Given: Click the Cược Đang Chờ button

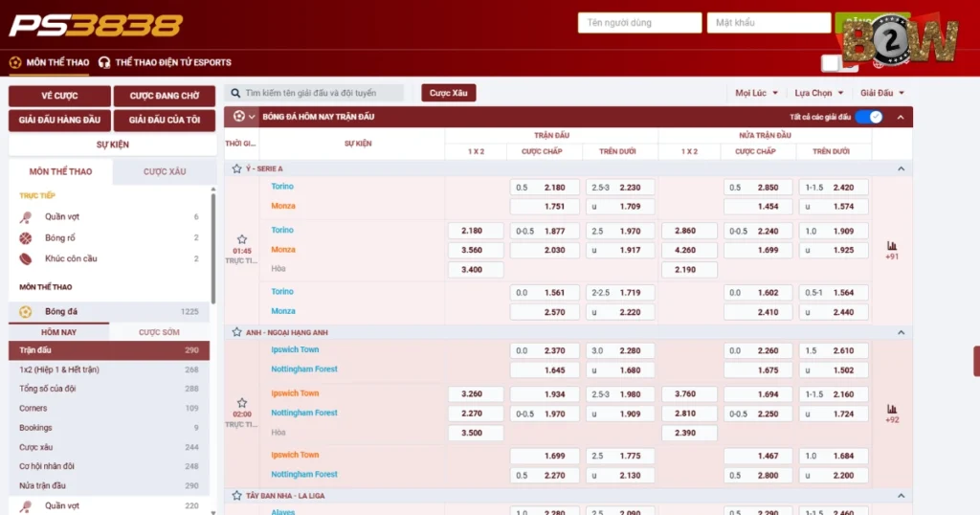Looking at the screenshot, I should coord(165,96).
